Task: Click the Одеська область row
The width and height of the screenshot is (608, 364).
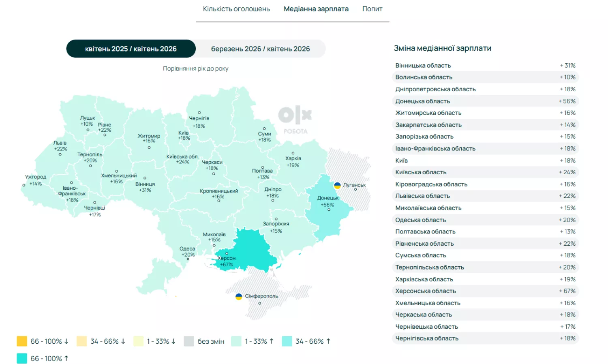Action: click(485, 220)
